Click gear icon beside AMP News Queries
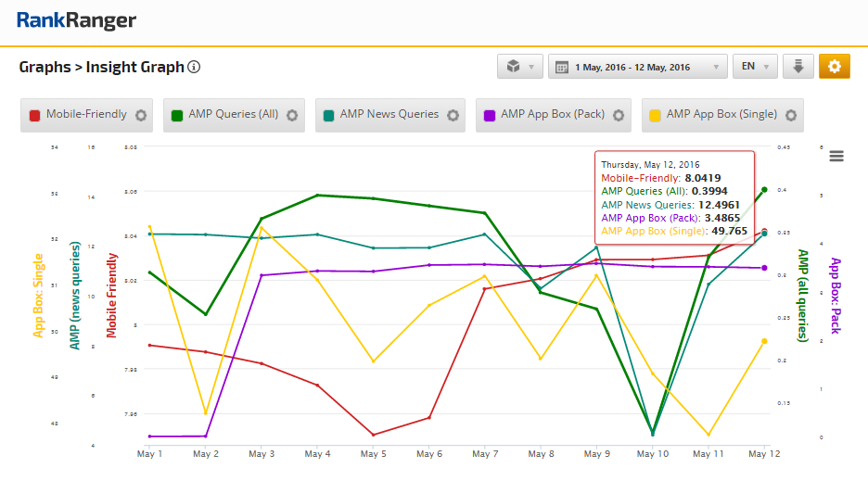This screenshot has width=868, height=481. click(453, 115)
